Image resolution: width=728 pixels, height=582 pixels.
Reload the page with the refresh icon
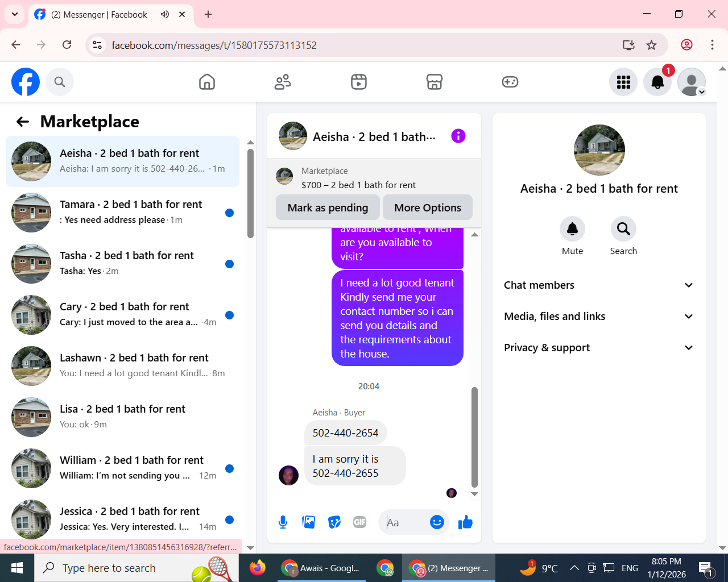[x=67, y=45]
